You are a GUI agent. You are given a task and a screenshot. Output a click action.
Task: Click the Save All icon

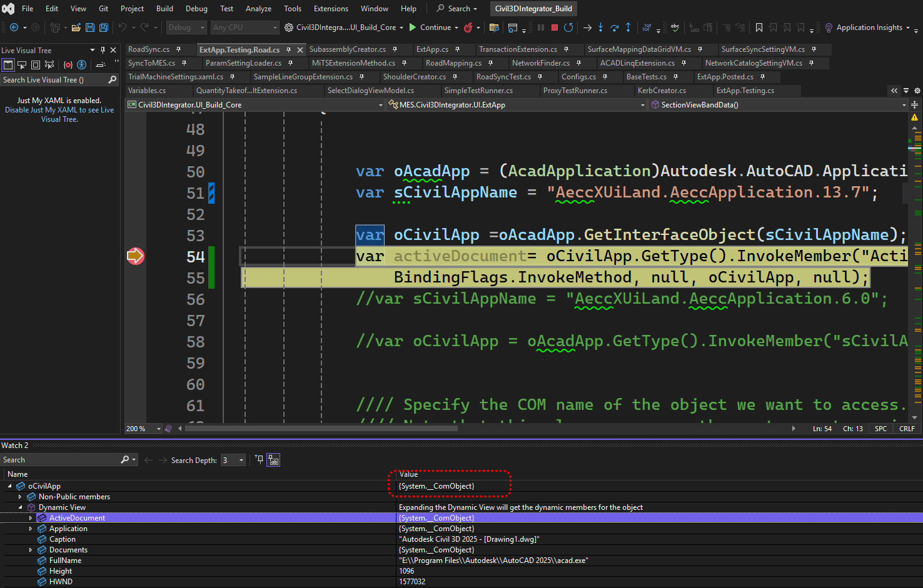[104, 27]
